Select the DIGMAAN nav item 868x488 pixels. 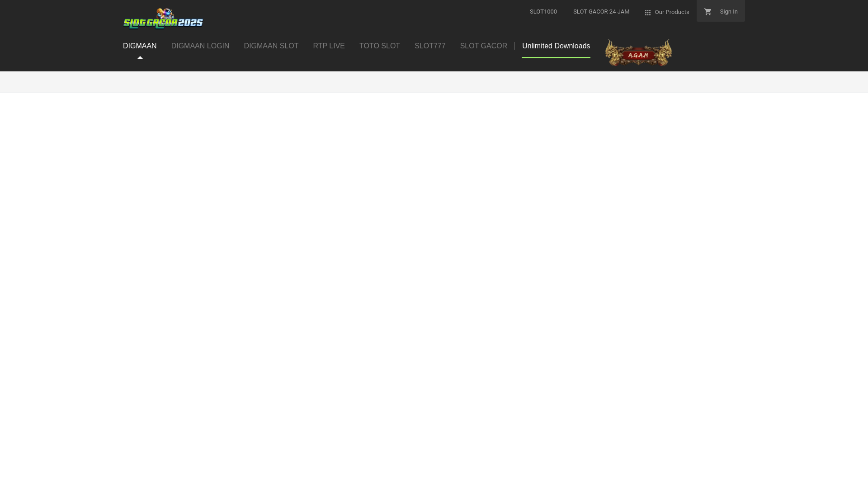[x=140, y=46]
